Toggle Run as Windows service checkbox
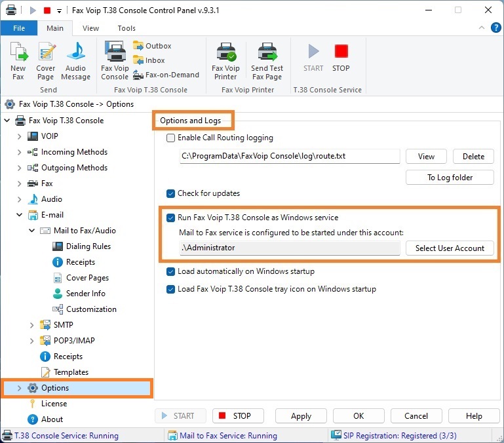This screenshot has width=504, height=443. point(170,218)
